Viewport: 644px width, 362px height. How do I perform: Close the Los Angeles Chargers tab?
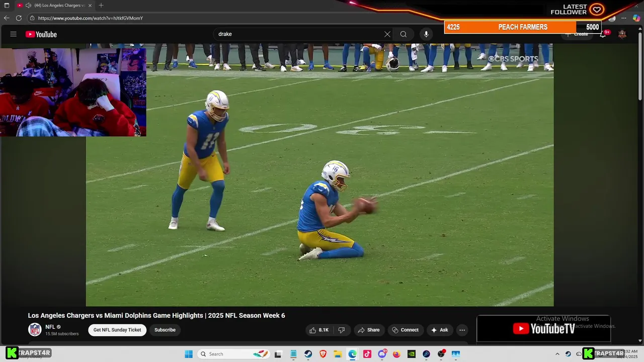90,6
